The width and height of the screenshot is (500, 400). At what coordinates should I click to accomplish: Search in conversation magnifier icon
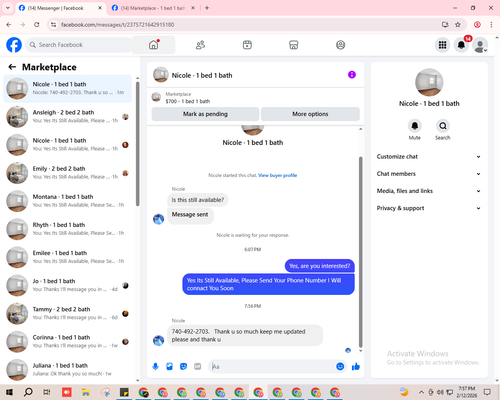443,126
